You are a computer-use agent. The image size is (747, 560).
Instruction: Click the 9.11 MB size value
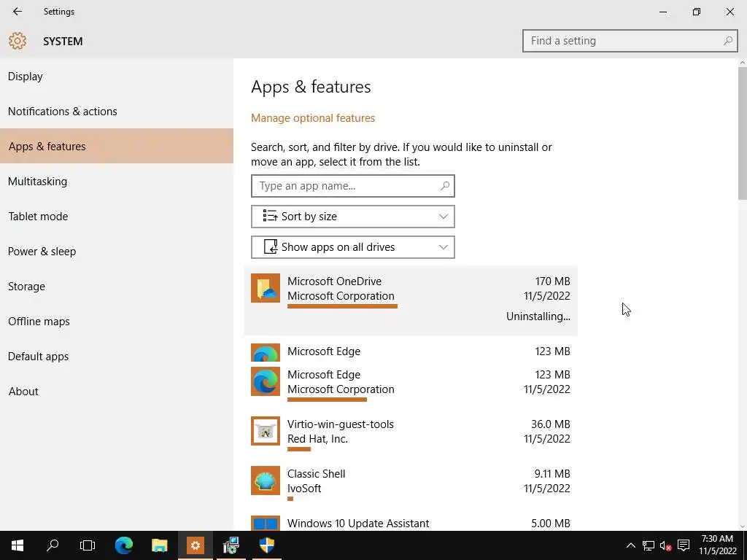552,474
